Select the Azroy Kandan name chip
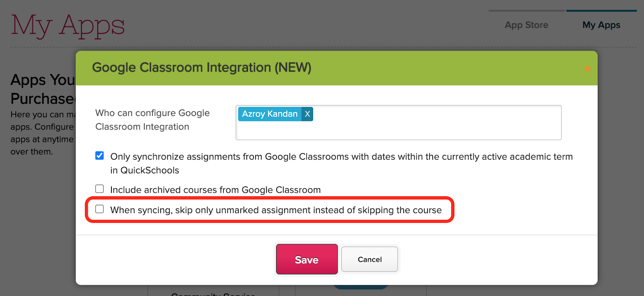The height and width of the screenshot is (296, 644). point(270,114)
